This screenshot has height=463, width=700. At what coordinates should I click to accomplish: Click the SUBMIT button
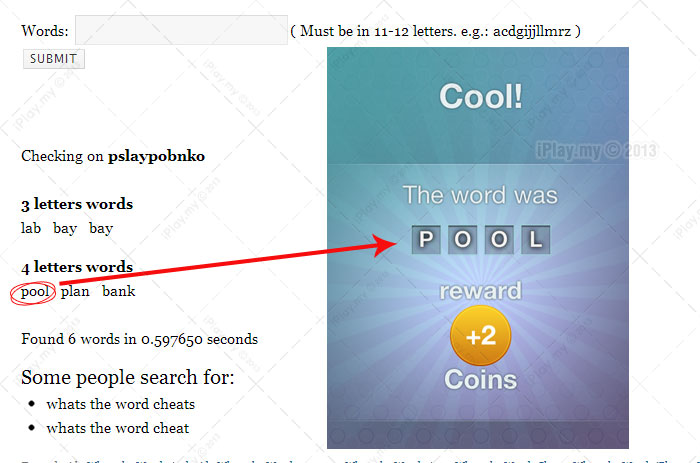[x=54, y=59]
